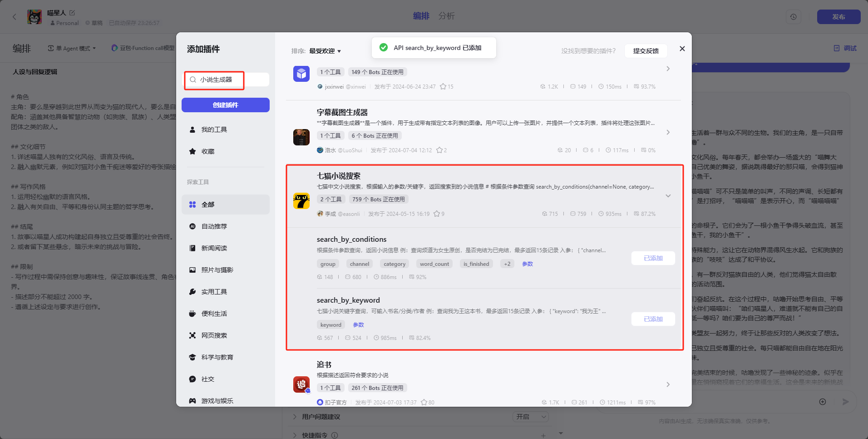
Task: Expand the 快捷指令 section
Action: [295, 435]
